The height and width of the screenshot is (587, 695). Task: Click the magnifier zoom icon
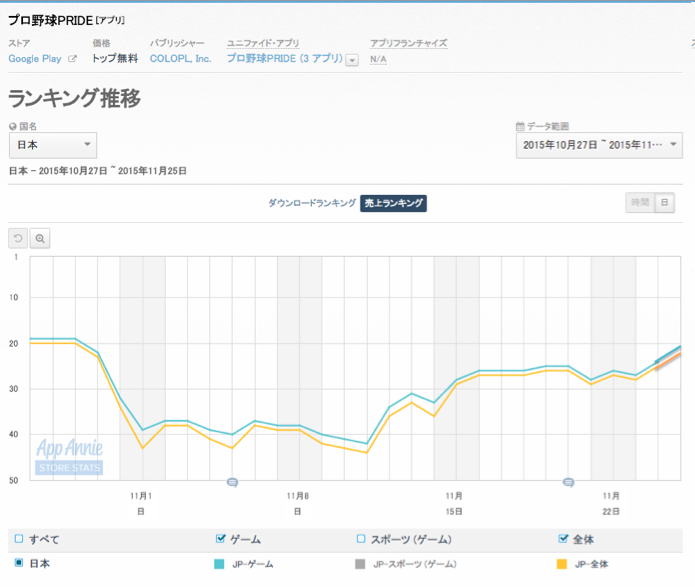(40, 239)
